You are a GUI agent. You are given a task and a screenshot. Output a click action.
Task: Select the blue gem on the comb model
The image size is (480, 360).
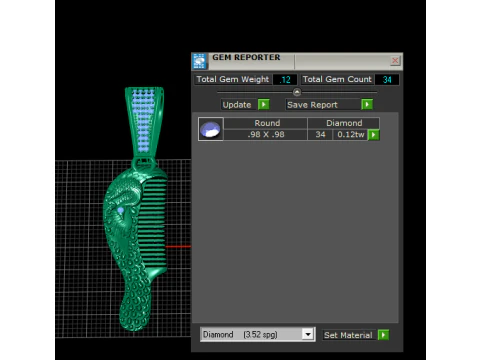(x=120, y=210)
